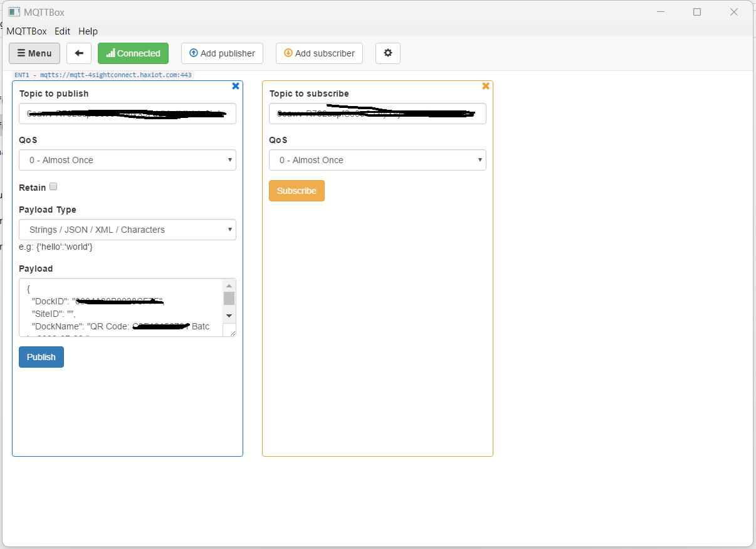The width and height of the screenshot is (756, 549).
Task: Open the Payload Type dropdown
Action: click(x=127, y=230)
